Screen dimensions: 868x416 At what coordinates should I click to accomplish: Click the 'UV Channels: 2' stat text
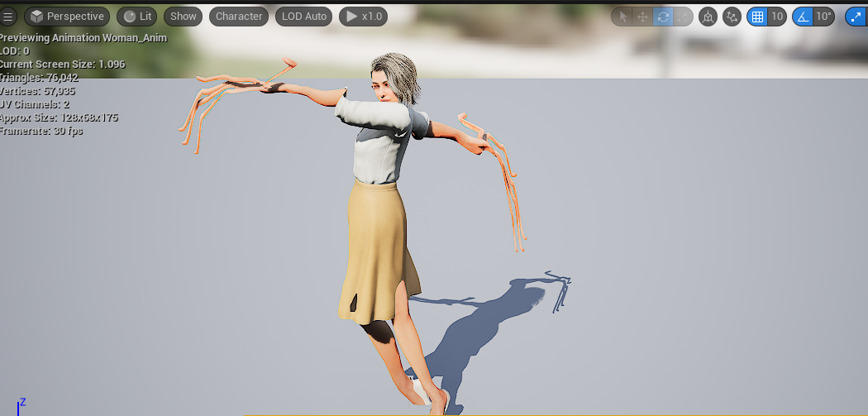[x=35, y=104]
